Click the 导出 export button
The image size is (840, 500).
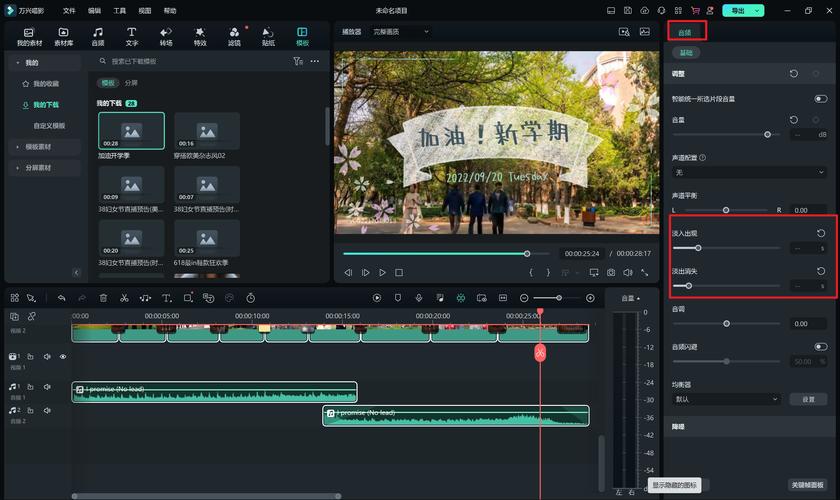739,10
